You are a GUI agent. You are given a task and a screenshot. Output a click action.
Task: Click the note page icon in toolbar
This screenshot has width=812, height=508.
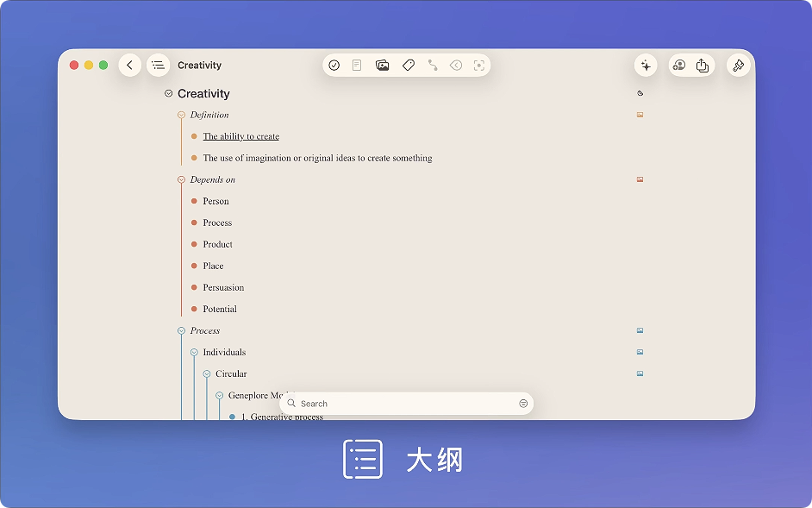click(x=357, y=66)
